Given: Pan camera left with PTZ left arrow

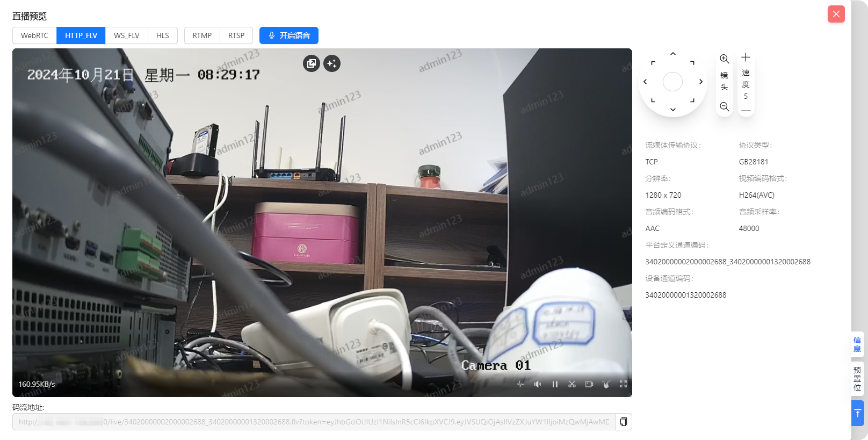Looking at the screenshot, I should click(645, 82).
